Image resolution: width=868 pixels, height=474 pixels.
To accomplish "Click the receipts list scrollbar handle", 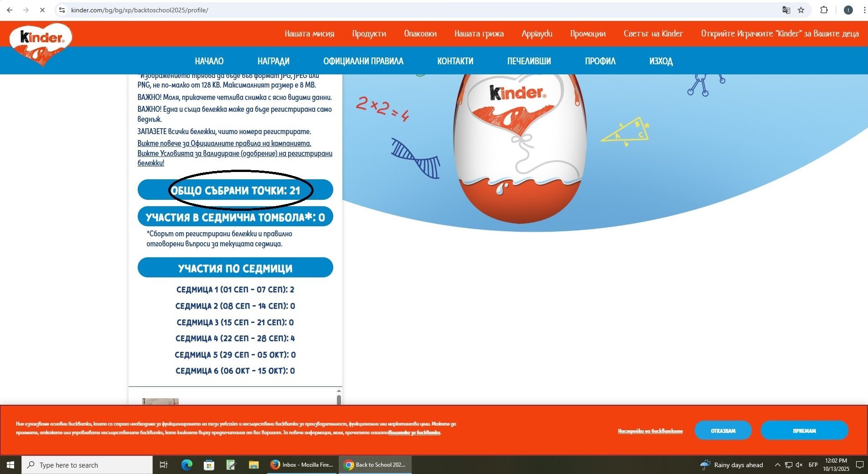I will [x=339, y=400].
